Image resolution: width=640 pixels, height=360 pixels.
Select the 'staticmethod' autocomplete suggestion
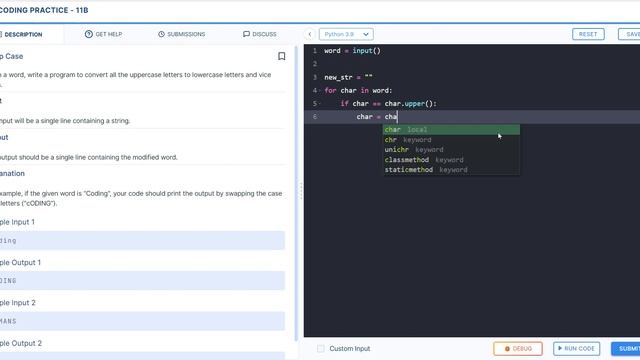(451, 170)
